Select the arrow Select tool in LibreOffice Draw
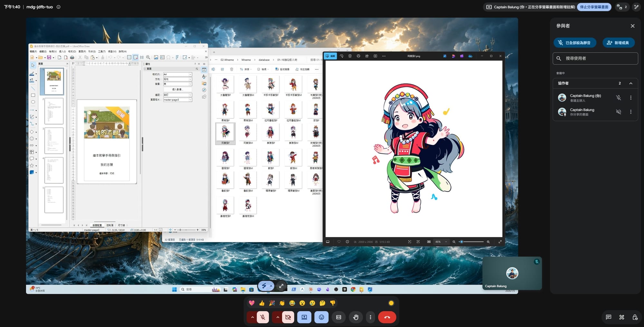The width and height of the screenshot is (644, 327). pos(33,65)
